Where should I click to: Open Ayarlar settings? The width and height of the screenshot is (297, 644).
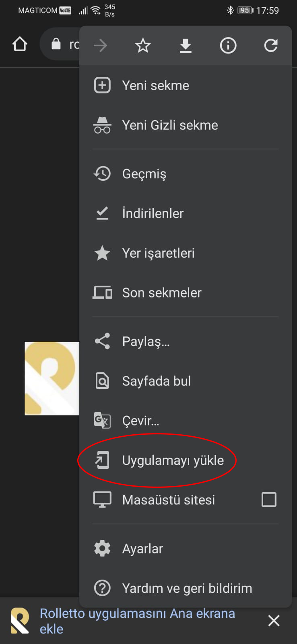(x=142, y=549)
